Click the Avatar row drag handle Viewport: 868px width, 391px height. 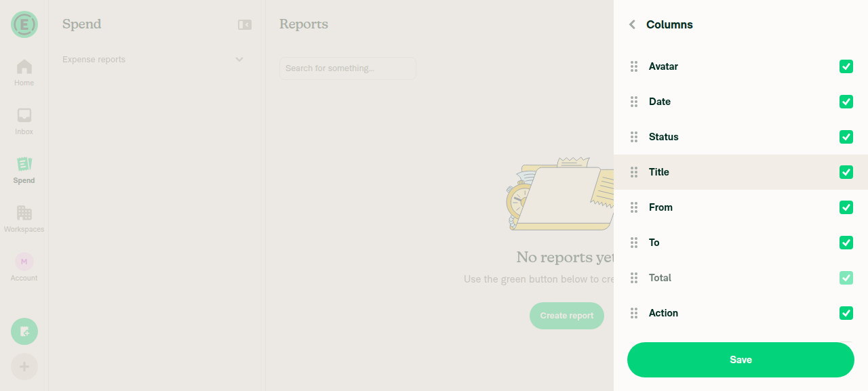pyautogui.click(x=634, y=66)
